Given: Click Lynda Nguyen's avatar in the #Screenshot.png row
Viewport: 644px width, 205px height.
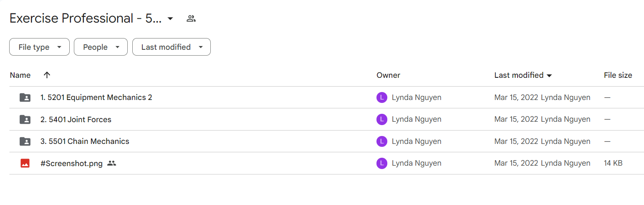Looking at the screenshot, I should coord(381,163).
